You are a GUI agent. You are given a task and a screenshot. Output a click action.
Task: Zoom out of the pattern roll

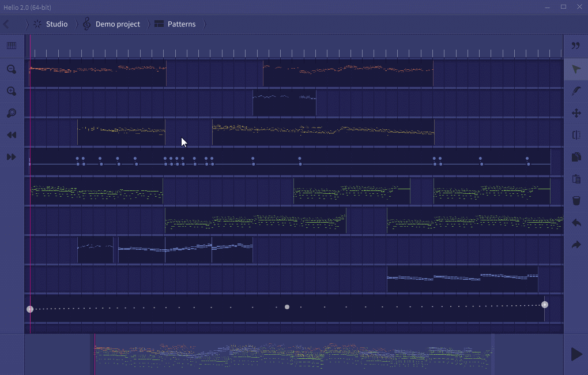coord(12,69)
